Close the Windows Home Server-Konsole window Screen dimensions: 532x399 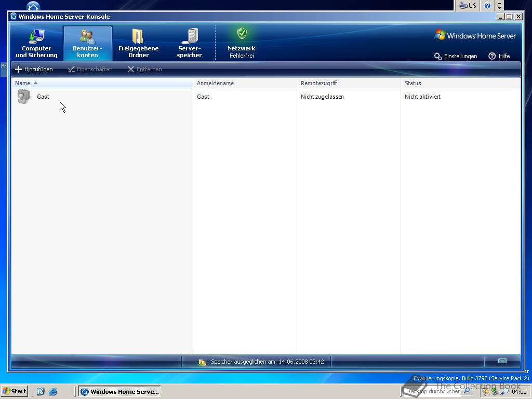tap(518, 16)
